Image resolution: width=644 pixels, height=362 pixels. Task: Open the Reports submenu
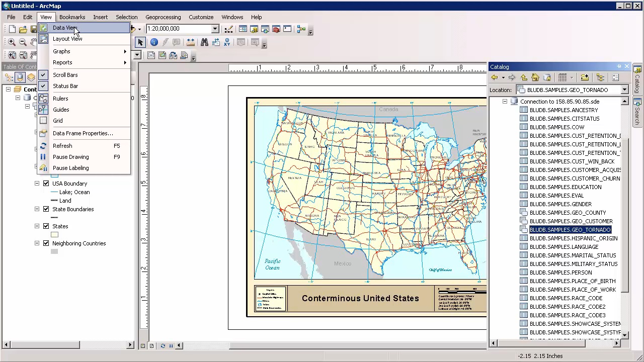click(84, 62)
